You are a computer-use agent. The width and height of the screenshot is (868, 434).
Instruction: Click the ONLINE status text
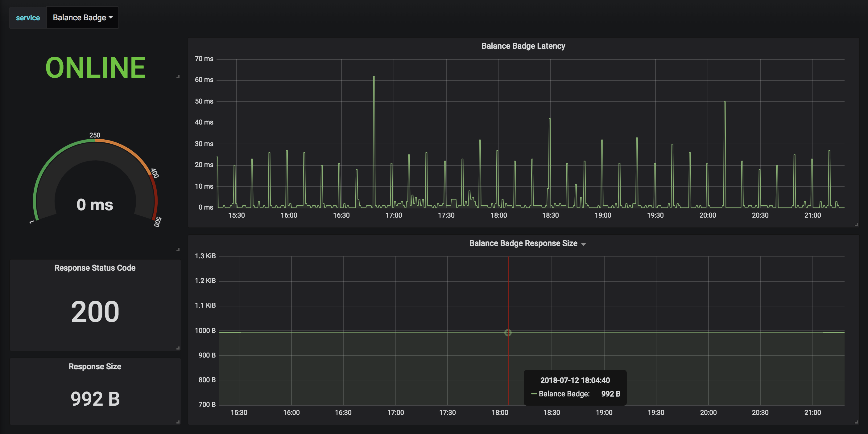point(95,68)
